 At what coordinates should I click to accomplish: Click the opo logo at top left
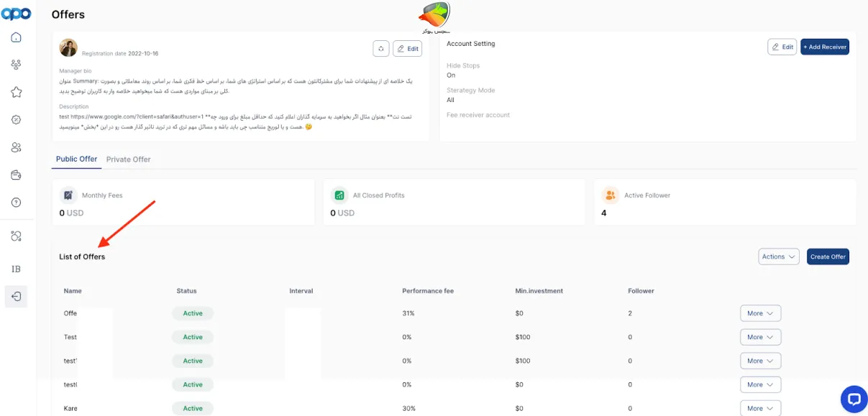[x=15, y=13]
